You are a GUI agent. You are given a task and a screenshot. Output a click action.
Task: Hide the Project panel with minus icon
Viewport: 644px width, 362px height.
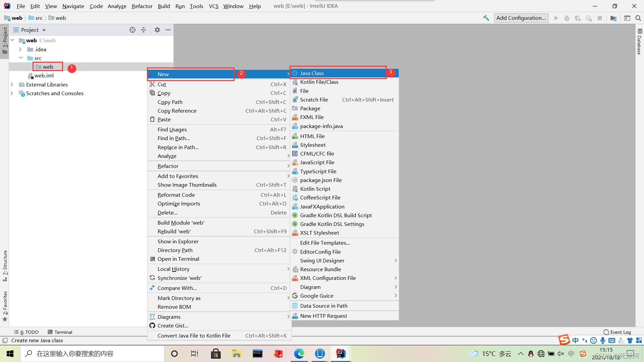tap(168, 30)
